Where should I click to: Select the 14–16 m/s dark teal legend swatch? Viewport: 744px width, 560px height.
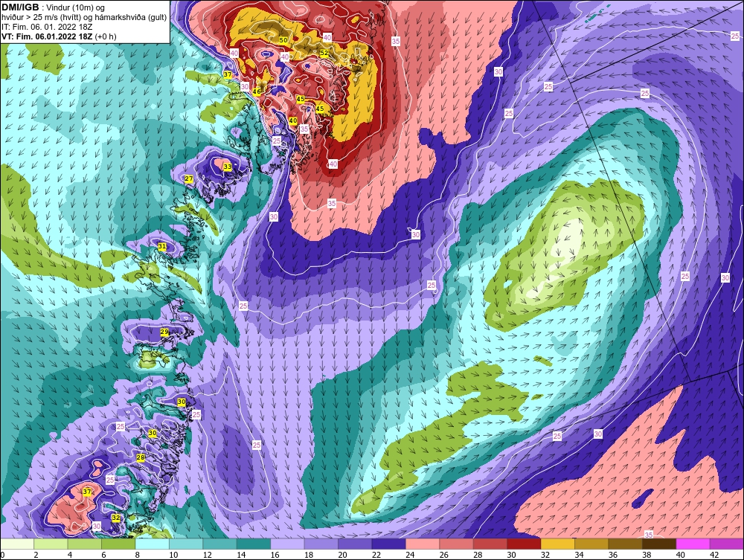click(254, 544)
